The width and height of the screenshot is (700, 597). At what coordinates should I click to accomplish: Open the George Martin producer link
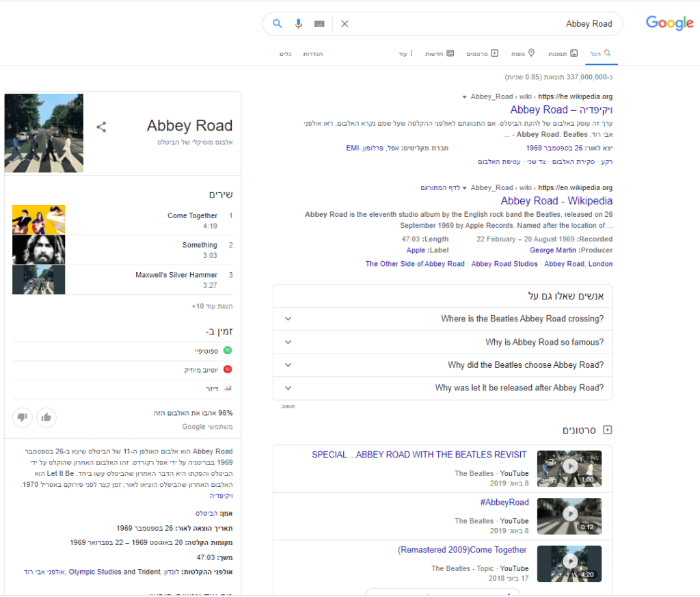pyautogui.click(x=552, y=250)
